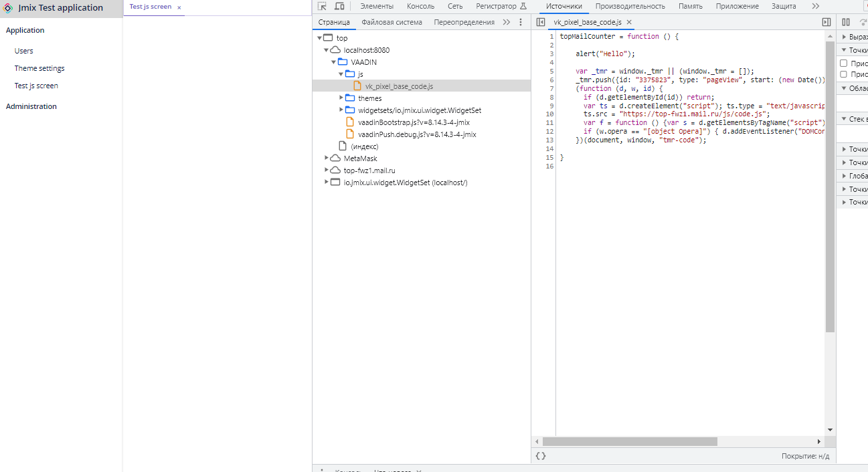This screenshot has height=472, width=868.
Task: Expand the top-fwz1.mail.ru node
Action: [327, 170]
